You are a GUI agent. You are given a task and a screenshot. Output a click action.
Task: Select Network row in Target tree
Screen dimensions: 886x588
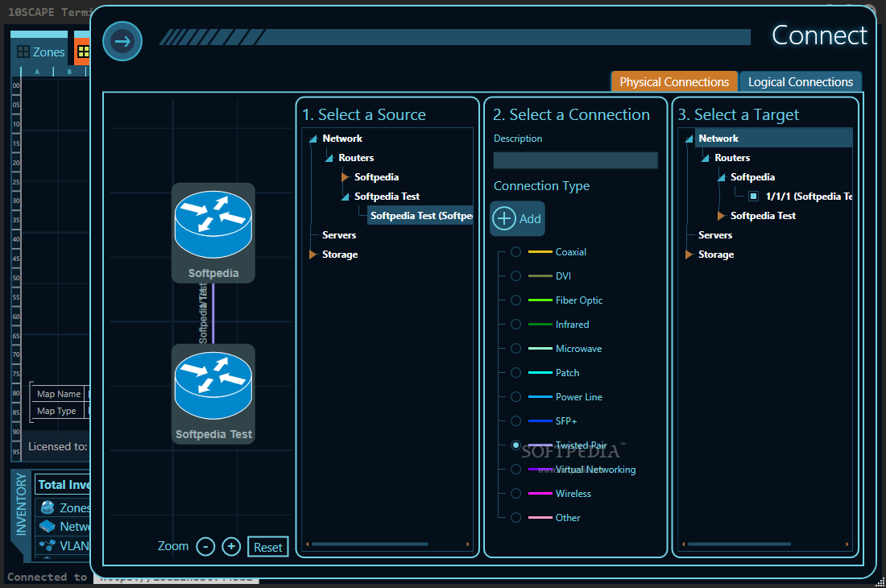tap(773, 139)
